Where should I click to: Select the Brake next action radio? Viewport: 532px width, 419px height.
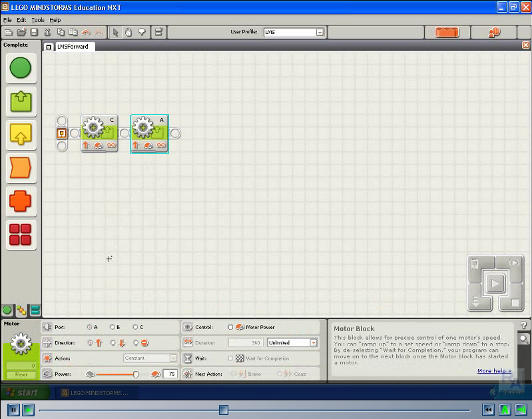234,374
